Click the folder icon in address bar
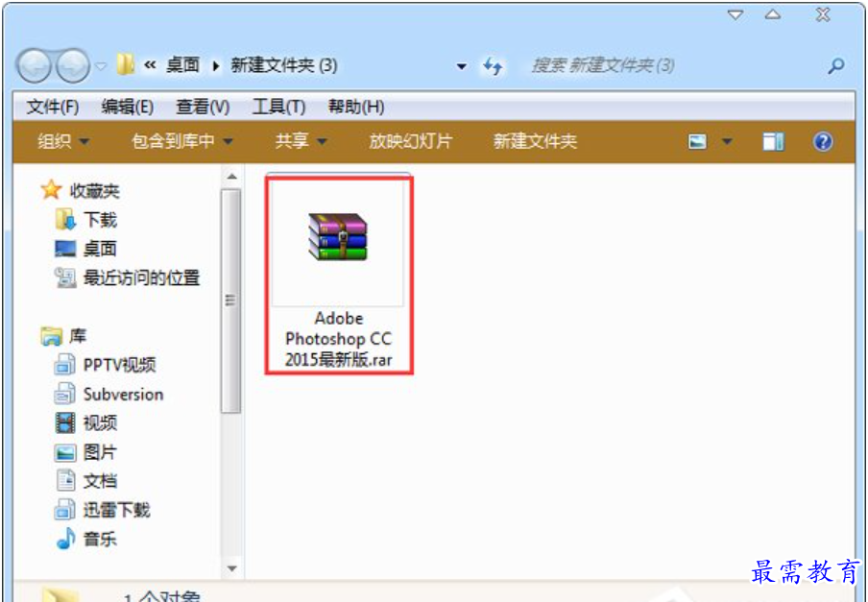This screenshot has width=868, height=602. coord(126,64)
